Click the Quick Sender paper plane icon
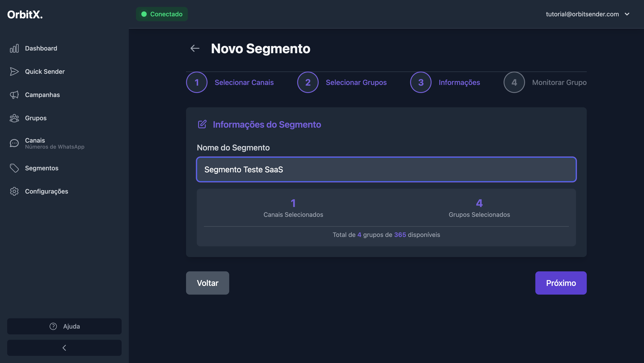The image size is (644, 363). point(14,72)
